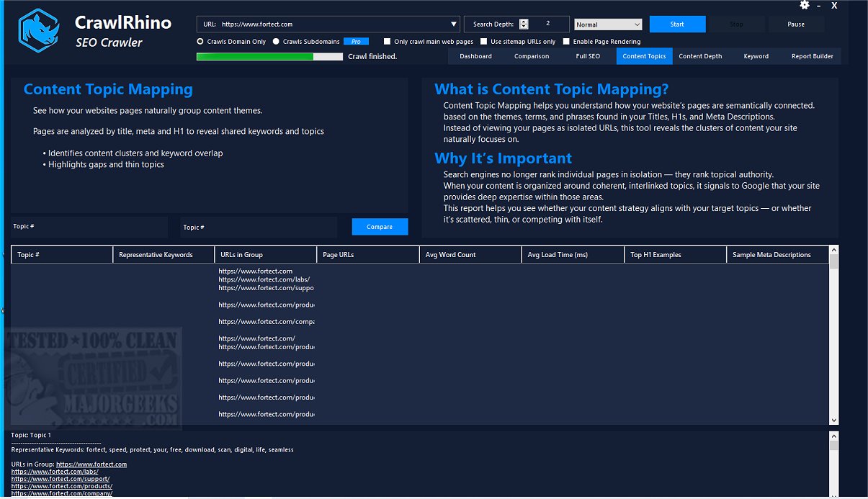Open the Content Depth tab
This screenshot has height=499, width=868.
point(700,56)
